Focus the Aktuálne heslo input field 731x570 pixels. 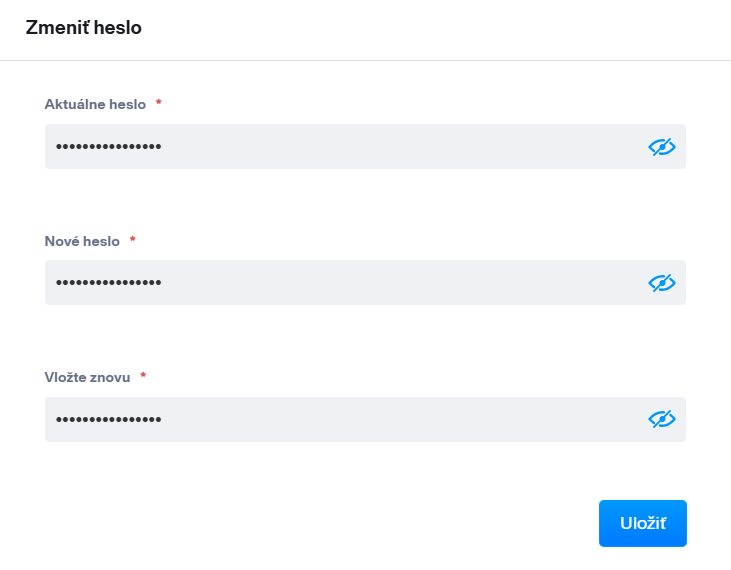(x=400, y=147)
